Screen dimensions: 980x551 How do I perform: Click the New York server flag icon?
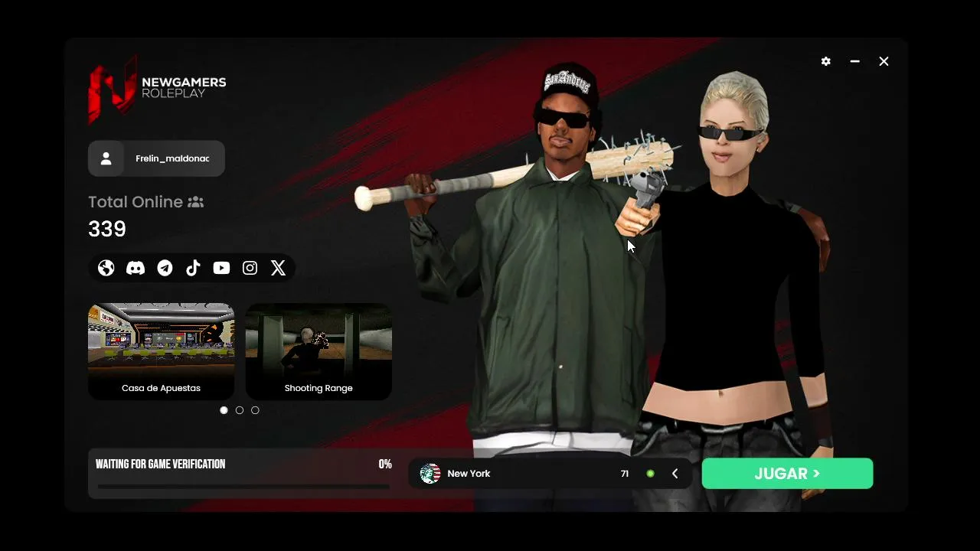[430, 474]
